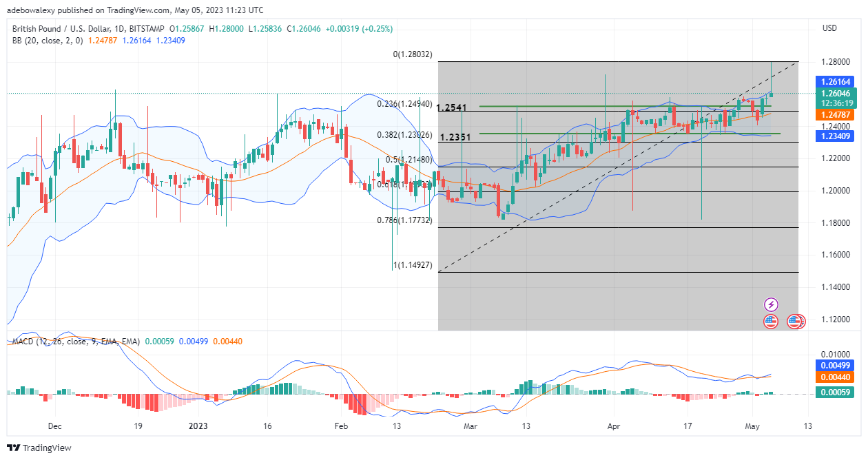This screenshot has width=868, height=460.
Task: Select the 0.5(1.21480) Fibonacci label
Action: click(x=409, y=160)
